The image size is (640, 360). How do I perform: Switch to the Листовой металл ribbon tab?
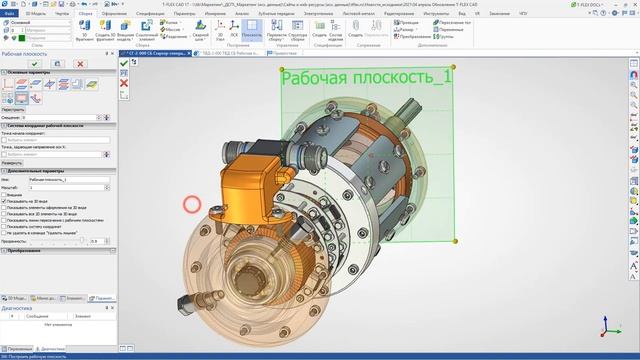point(358,13)
